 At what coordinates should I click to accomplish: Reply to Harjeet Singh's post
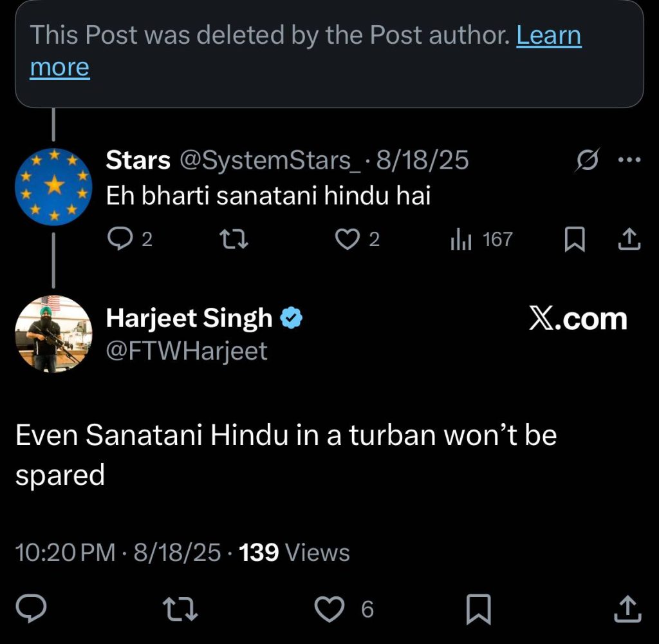click(31, 609)
